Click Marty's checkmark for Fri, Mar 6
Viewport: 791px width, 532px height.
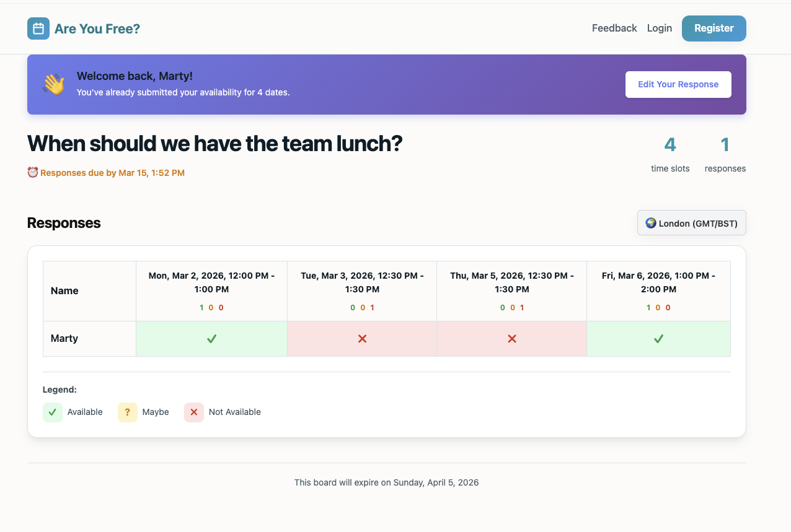658,339
